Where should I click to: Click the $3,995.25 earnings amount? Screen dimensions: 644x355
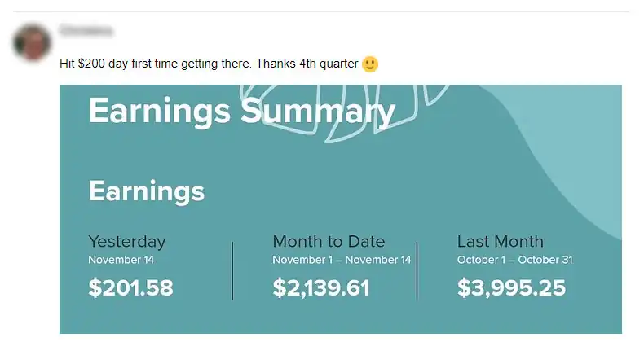click(x=511, y=287)
